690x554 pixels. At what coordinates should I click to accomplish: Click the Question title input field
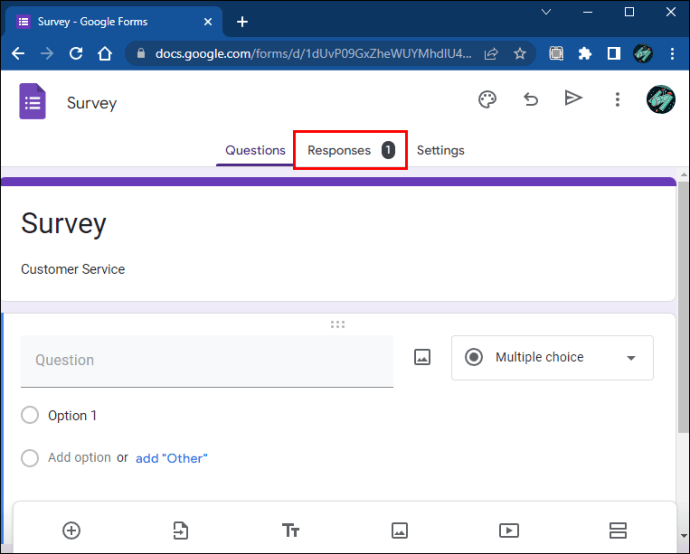pyautogui.click(x=206, y=360)
